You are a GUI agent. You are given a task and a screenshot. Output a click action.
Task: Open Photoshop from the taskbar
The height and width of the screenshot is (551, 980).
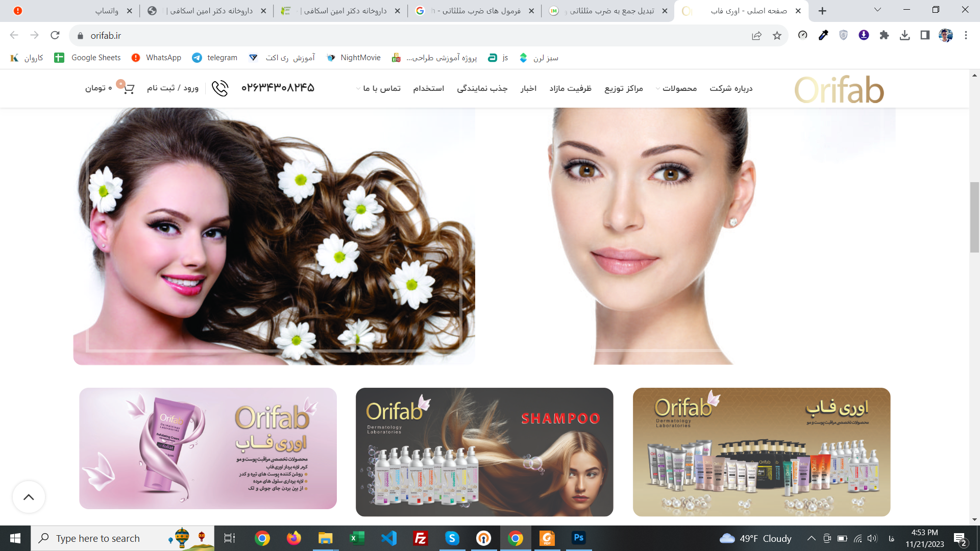(x=578, y=538)
